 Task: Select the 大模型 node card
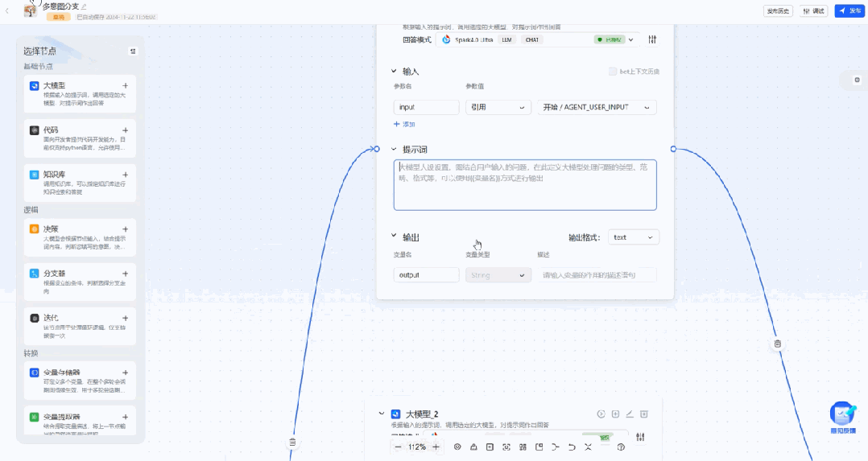[x=80, y=94]
